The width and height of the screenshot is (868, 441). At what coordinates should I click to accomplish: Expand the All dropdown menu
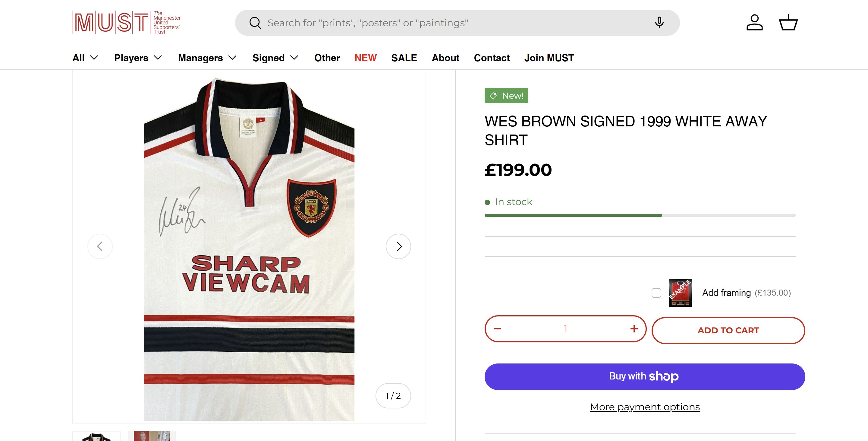coord(85,58)
